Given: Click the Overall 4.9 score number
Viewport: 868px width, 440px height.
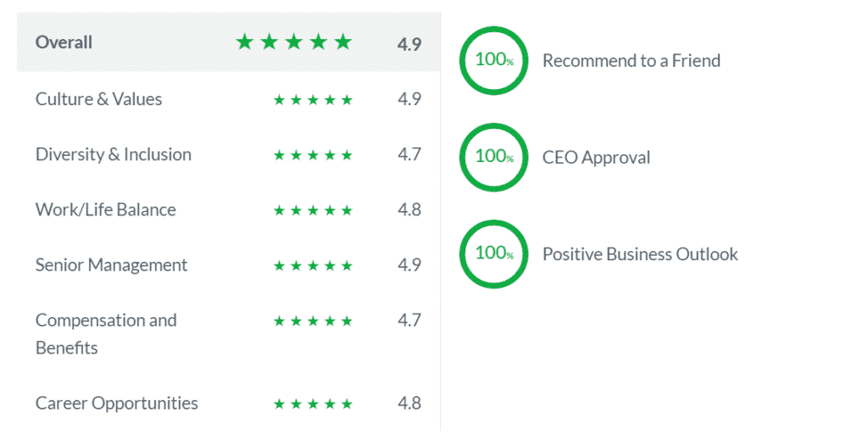Looking at the screenshot, I should (x=409, y=44).
